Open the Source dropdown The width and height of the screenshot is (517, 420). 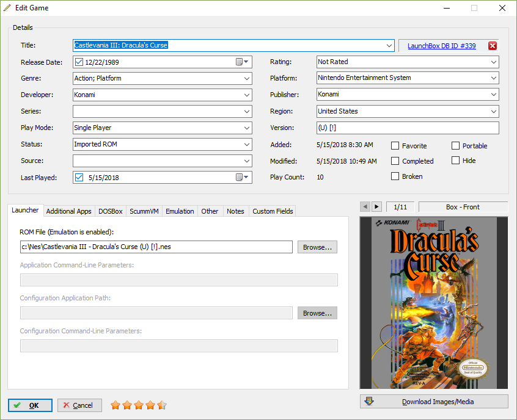[247, 161]
